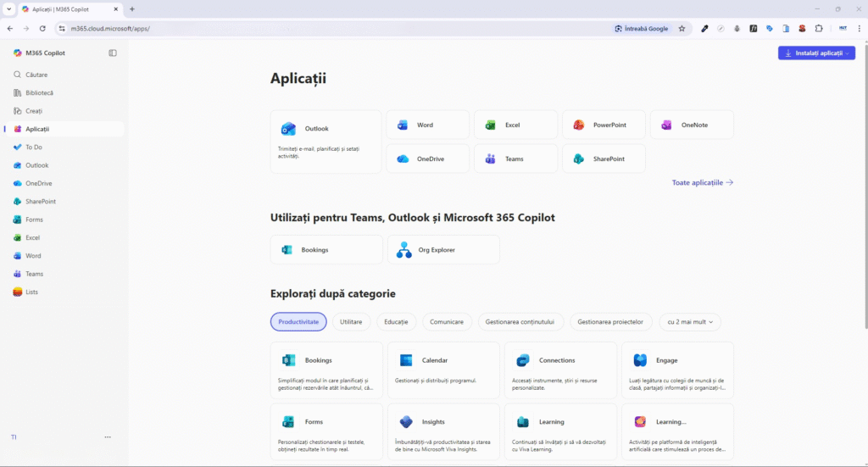Screen dimensions: 868x467
Task: Click the page vertical scrollbar
Action: click(x=864, y=186)
